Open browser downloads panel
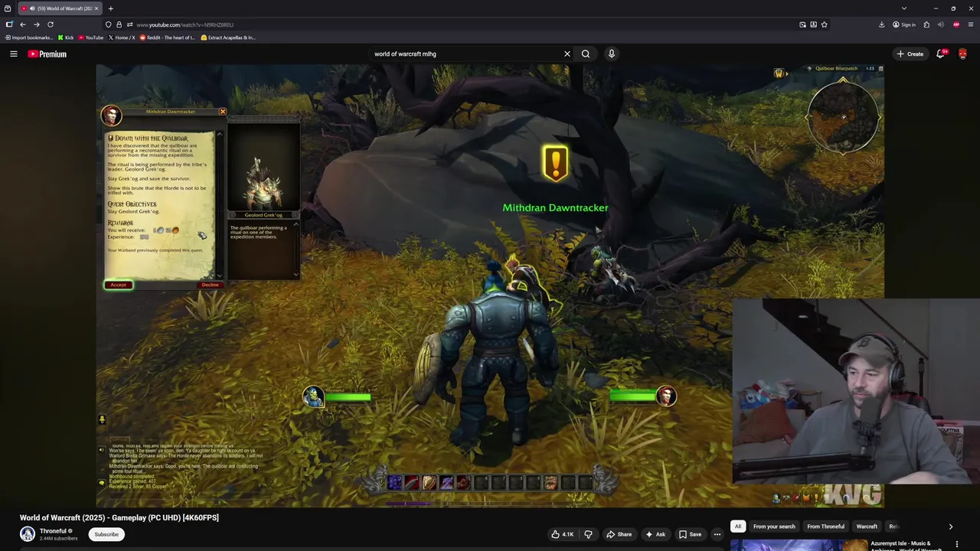This screenshot has width=980, height=551. click(881, 24)
